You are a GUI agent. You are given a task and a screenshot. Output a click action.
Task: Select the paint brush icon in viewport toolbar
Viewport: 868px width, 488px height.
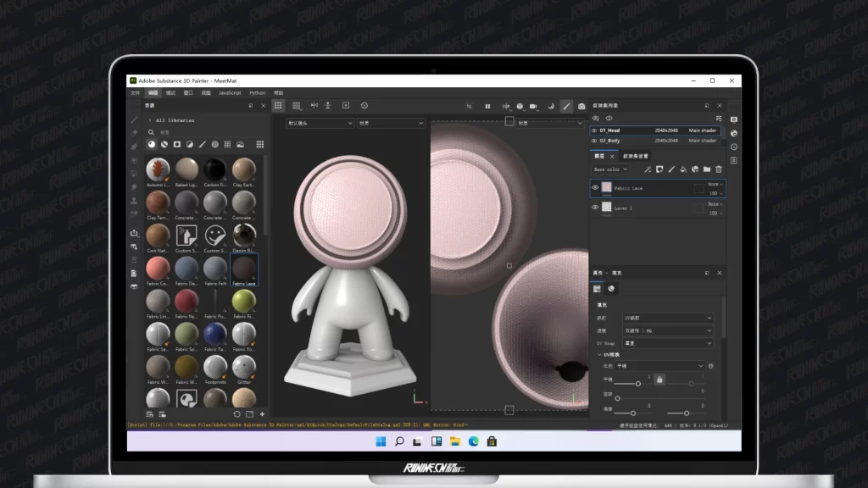566,106
